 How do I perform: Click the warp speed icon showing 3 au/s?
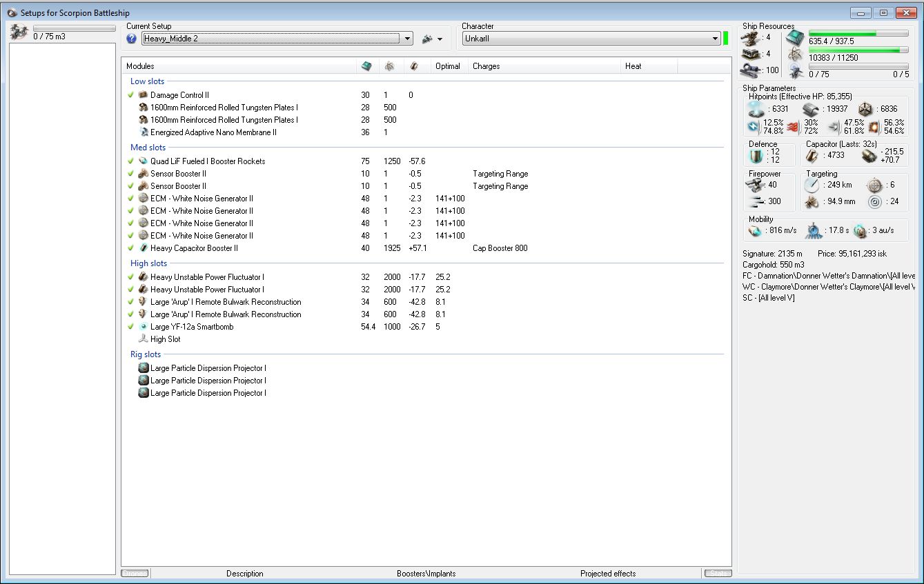(x=860, y=231)
